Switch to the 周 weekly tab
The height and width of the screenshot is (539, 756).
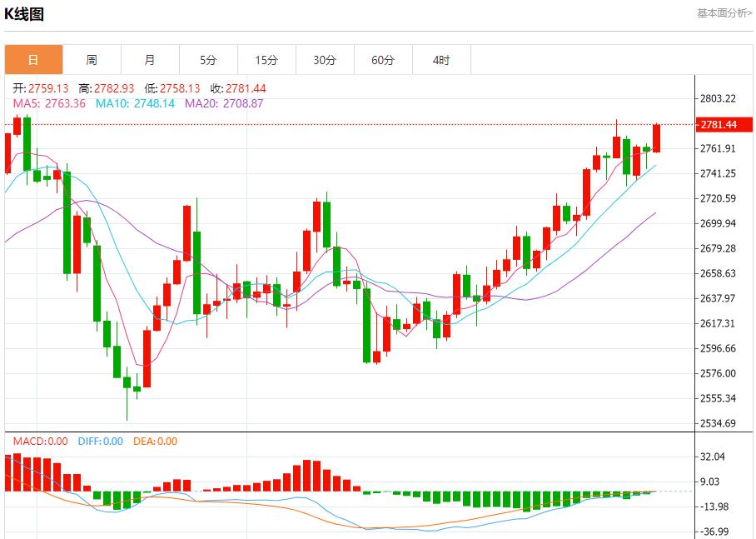92,60
